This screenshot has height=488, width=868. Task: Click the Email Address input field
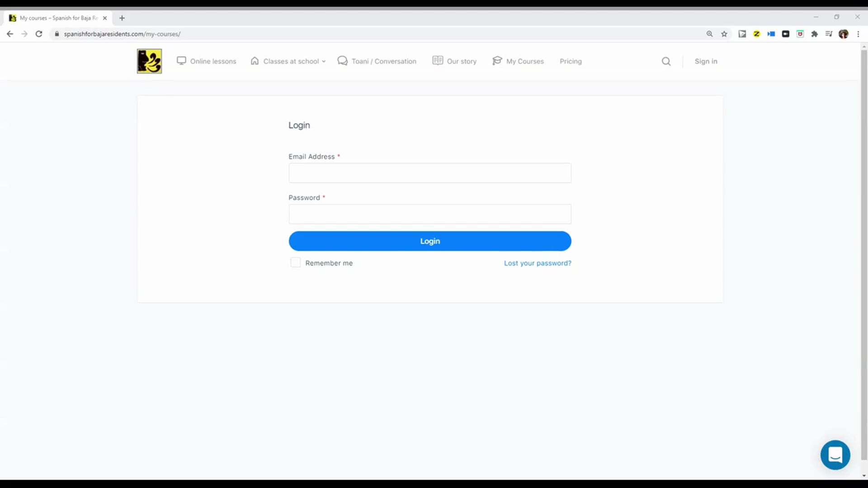click(x=429, y=173)
